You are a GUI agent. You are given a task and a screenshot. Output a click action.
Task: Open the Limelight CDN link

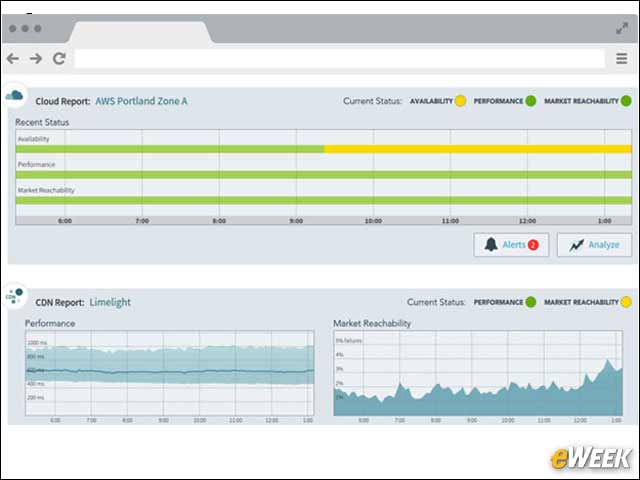tap(110, 302)
